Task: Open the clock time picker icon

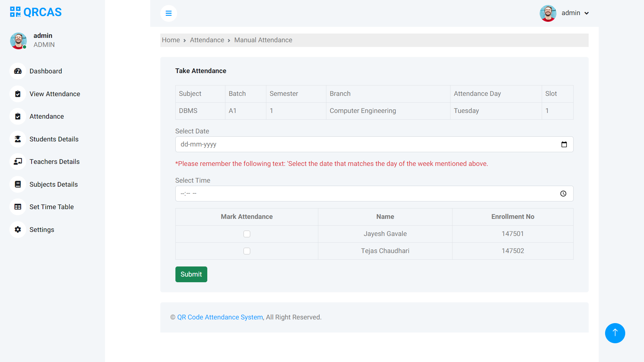Action: (563, 194)
